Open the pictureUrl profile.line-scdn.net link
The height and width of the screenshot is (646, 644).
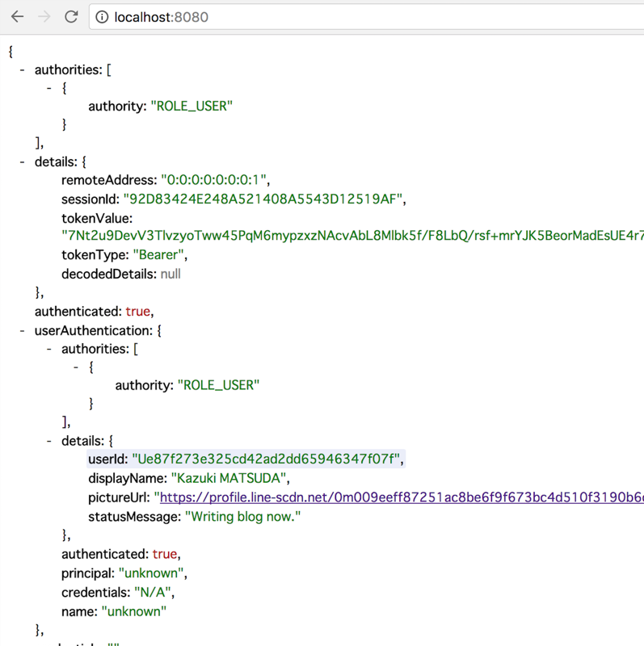[x=402, y=497]
